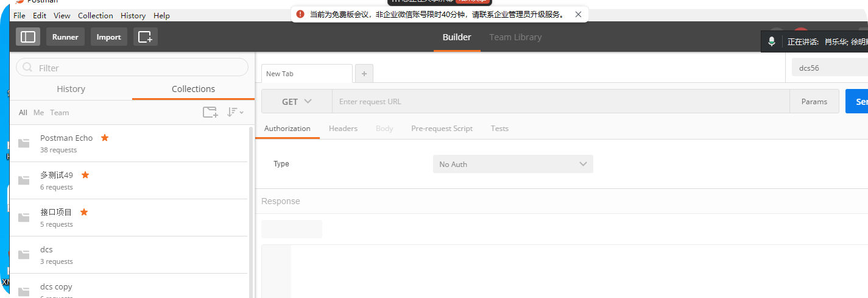Viewport: 868px width, 298px height.
Task: Open the dcs56 environment dropdown
Action: pos(830,68)
